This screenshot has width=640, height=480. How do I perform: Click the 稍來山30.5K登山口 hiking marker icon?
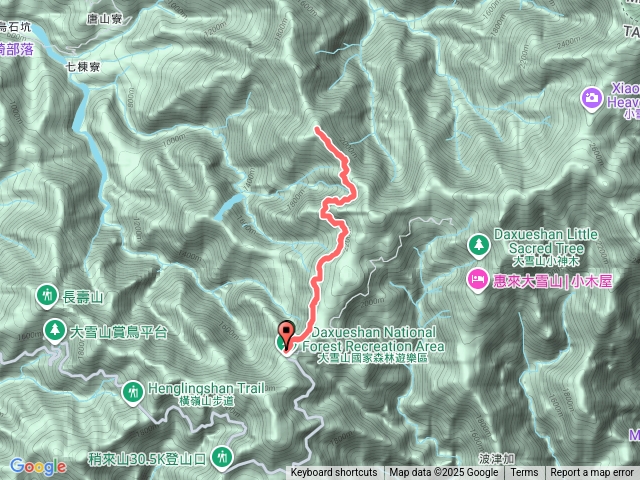[222, 458]
